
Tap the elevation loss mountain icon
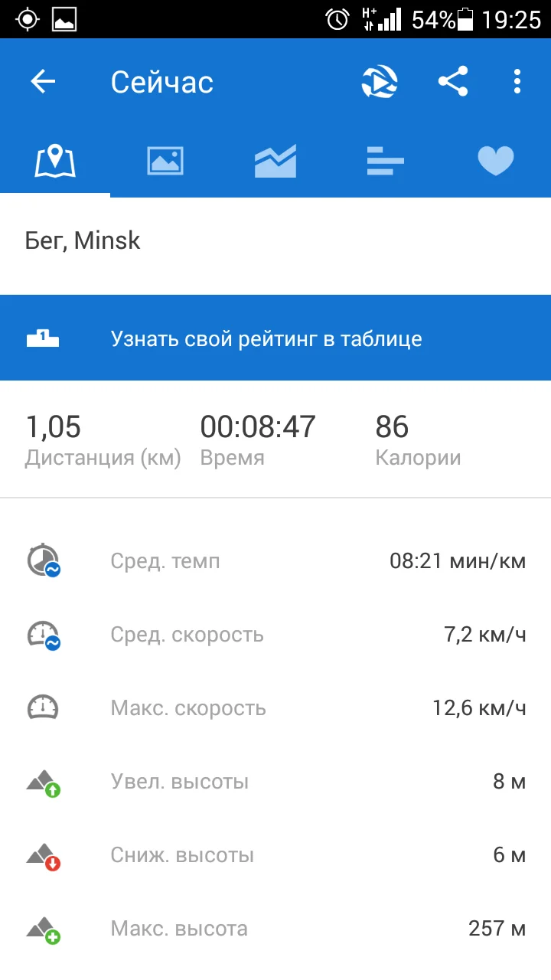(44, 855)
